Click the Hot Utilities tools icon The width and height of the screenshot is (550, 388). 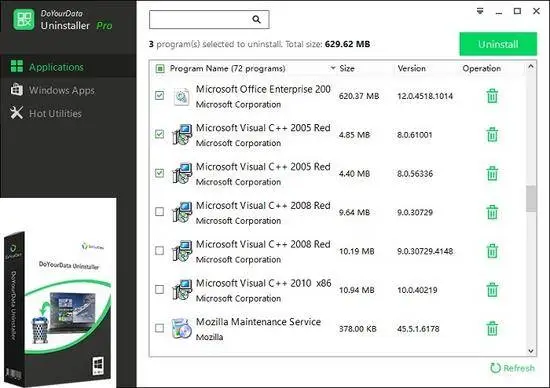(x=16, y=113)
